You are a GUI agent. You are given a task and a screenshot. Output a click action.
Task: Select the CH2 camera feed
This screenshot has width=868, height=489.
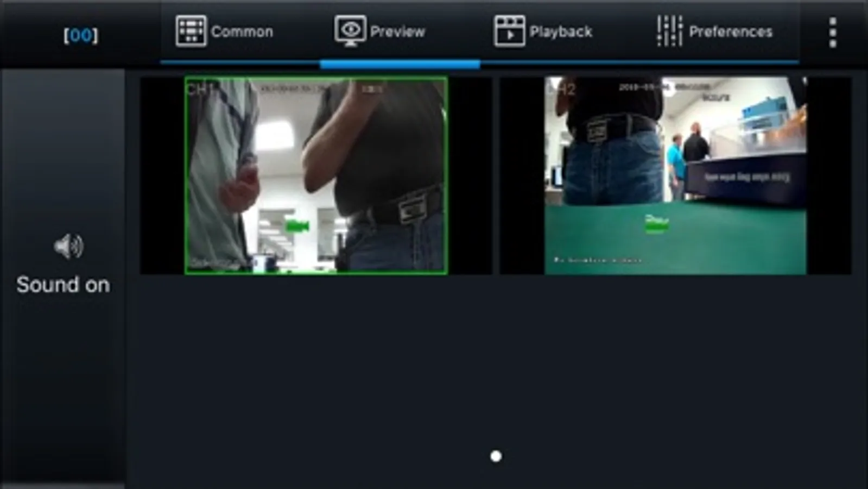tap(675, 175)
